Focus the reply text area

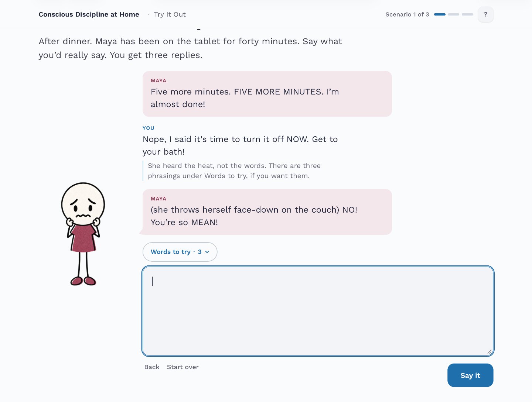tap(318, 311)
